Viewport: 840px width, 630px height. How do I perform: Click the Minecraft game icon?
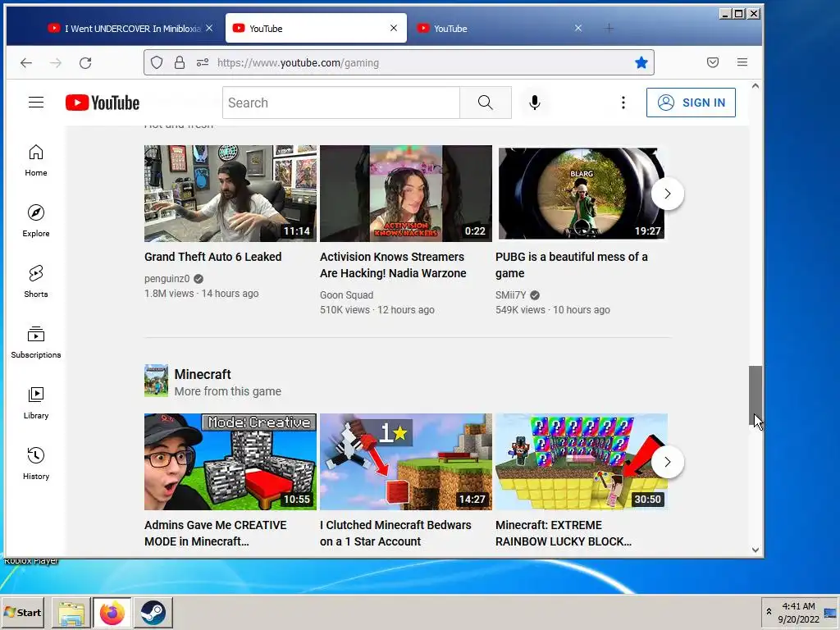tap(156, 381)
